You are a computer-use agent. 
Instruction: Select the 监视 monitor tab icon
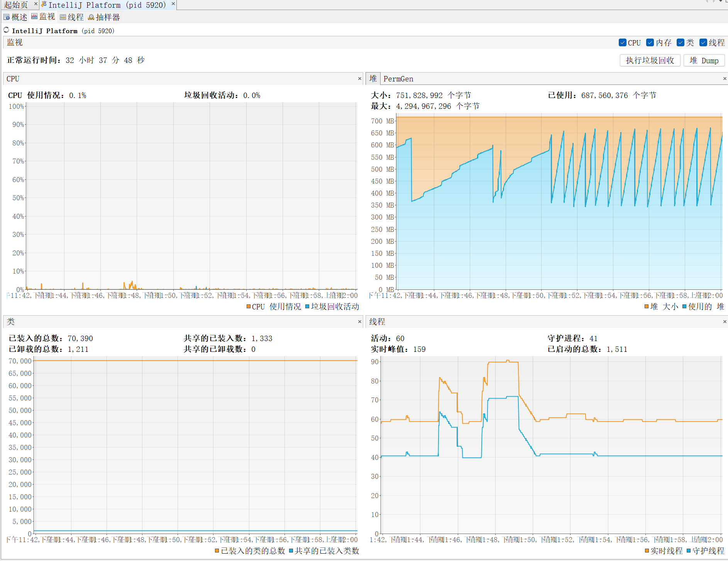pos(34,17)
